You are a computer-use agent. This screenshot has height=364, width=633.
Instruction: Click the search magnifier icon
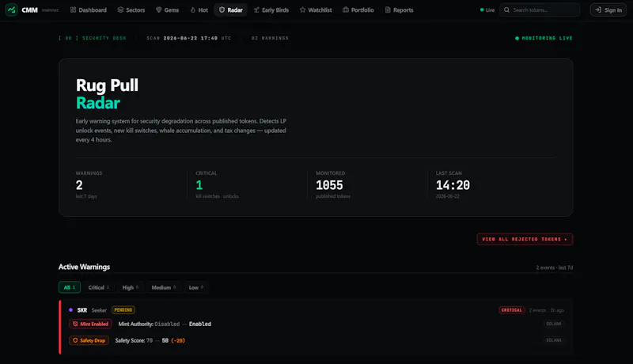[506, 9]
